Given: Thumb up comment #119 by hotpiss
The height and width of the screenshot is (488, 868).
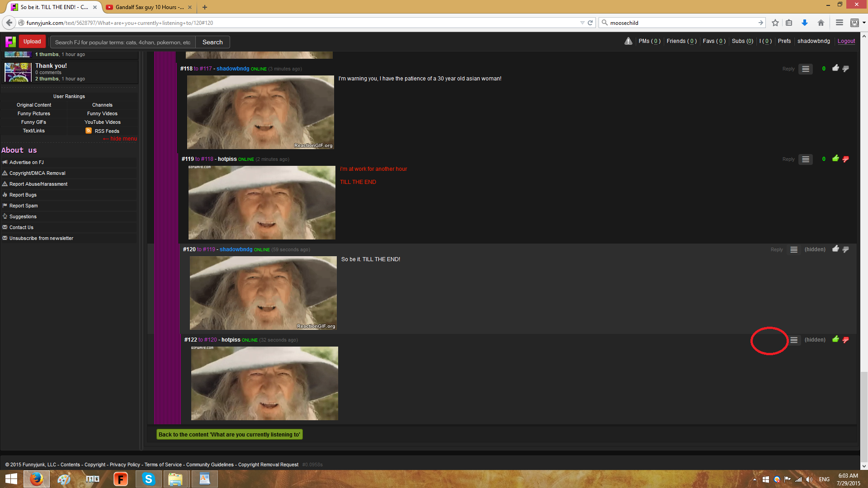Looking at the screenshot, I should [x=835, y=159].
